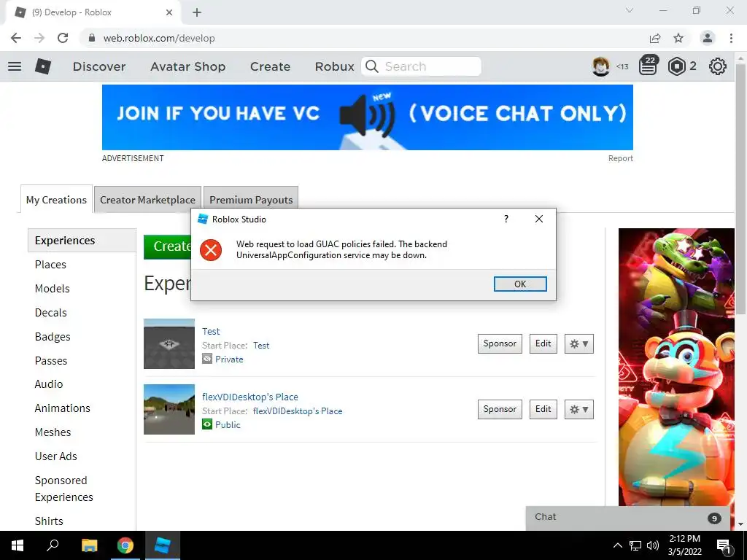Select Decals in the sidebar
This screenshot has width=747, height=560.
pyautogui.click(x=50, y=312)
